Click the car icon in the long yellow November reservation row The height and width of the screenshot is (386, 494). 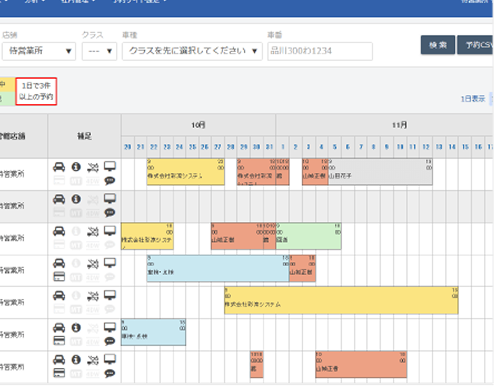pyautogui.click(x=59, y=295)
